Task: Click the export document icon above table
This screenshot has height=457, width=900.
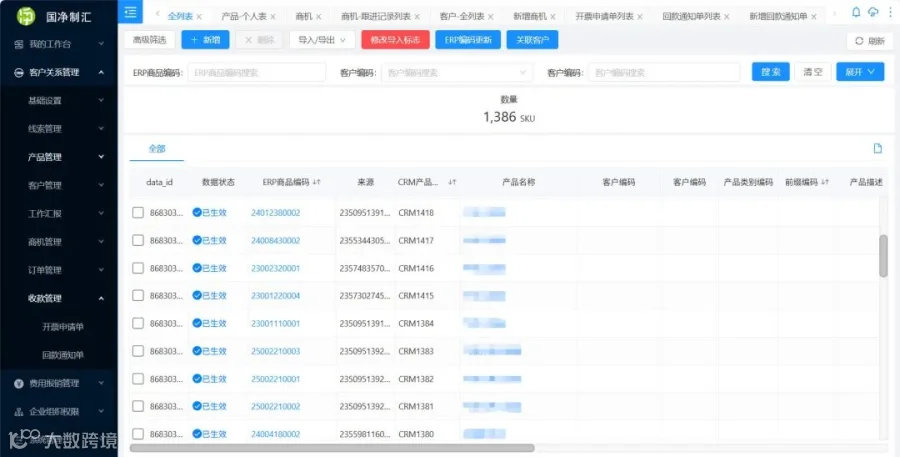Action: [x=877, y=149]
